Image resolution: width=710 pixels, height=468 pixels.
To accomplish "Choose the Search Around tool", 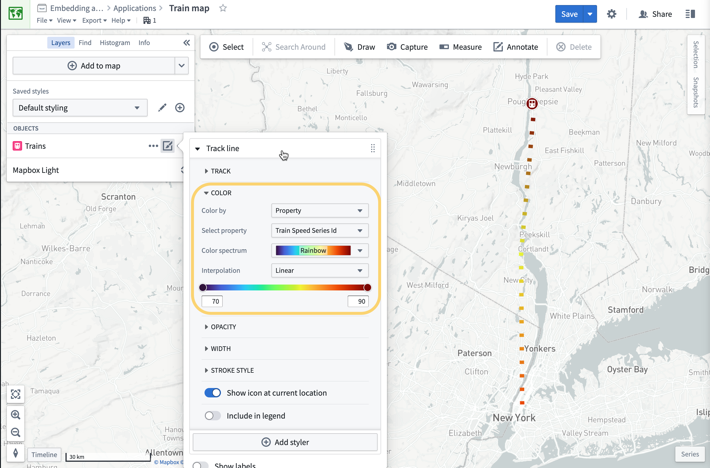I will [293, 47].
